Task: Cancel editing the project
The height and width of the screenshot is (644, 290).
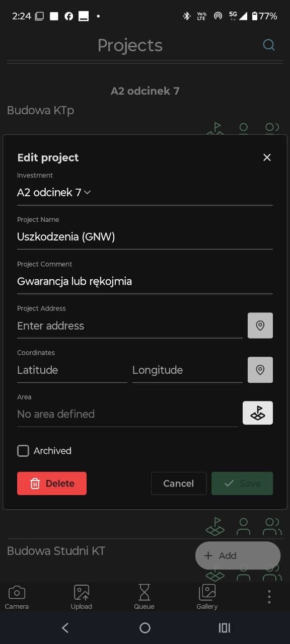Action: 178,483
